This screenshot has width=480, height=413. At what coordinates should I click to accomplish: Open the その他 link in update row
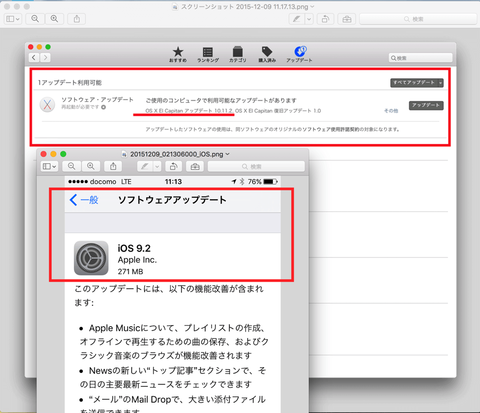pyautogui.click(x=391, y=111)
